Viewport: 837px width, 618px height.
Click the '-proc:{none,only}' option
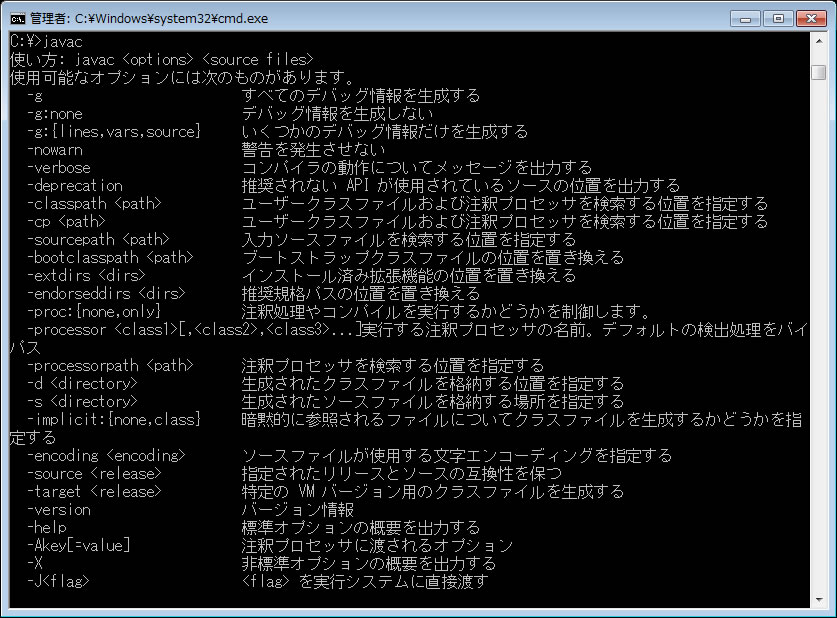(94, 312)
